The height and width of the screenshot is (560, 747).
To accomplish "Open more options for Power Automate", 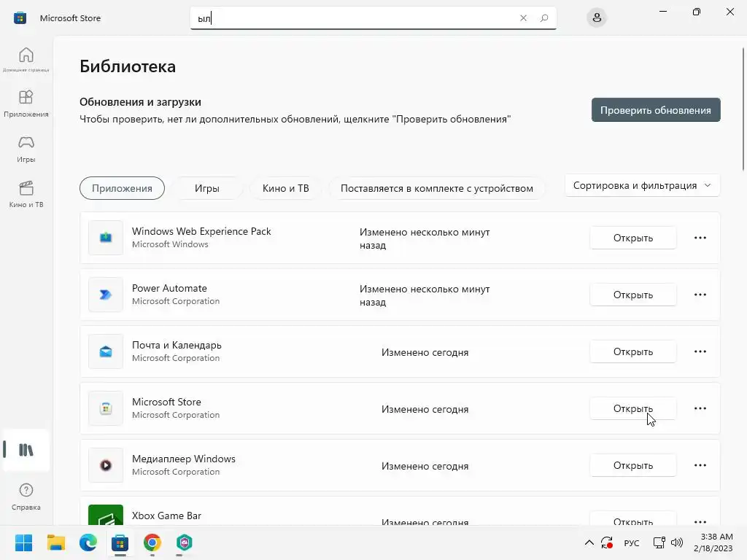I will click(700, 295).
